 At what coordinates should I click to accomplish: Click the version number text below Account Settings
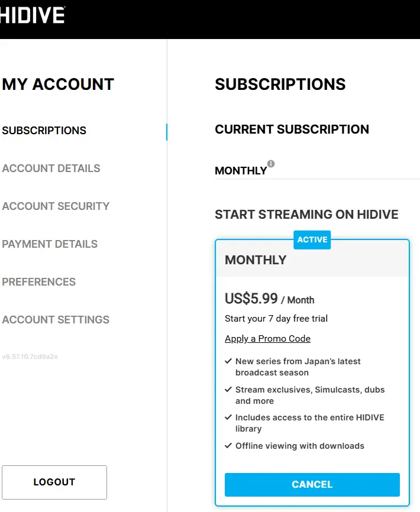pyautogui.click(x=30, y=357)
